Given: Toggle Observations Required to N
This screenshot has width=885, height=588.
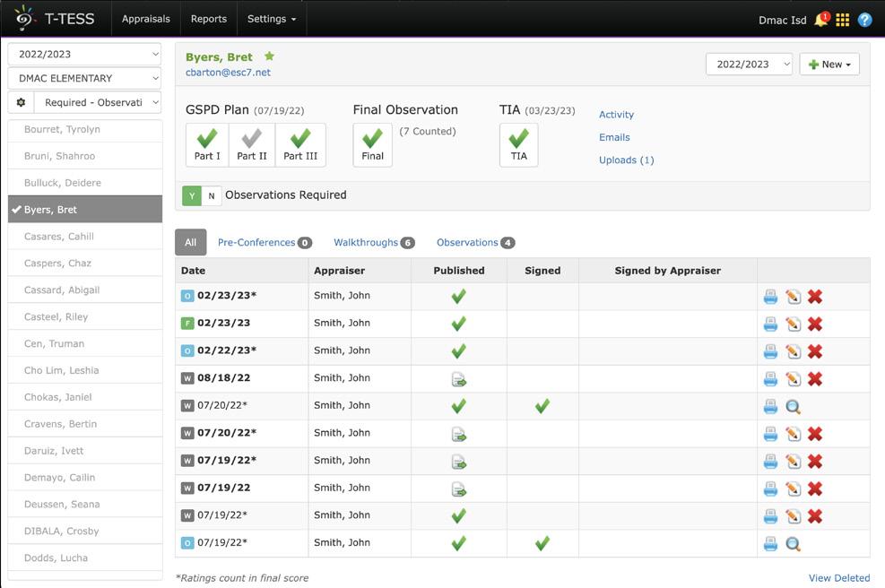Looking at the screenshot, I should (212, 195).
